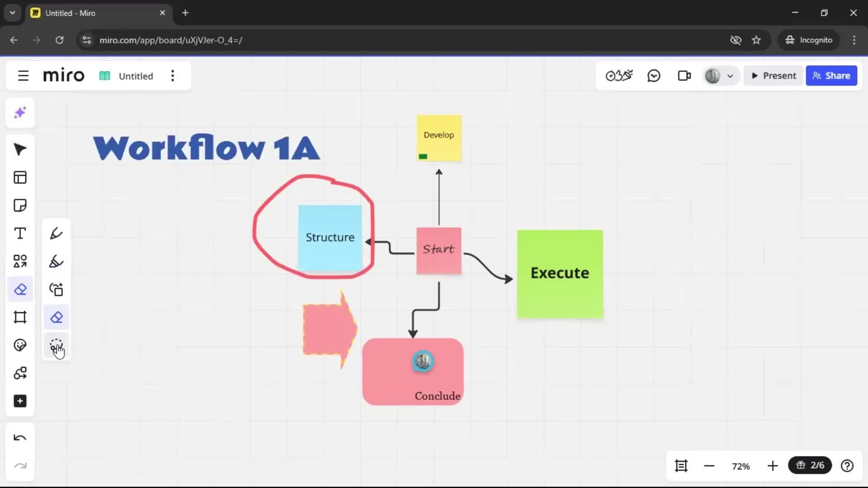Screen dimensions: 868x488
Task: Click the Untitled board name
Action: tap(136, 76)
